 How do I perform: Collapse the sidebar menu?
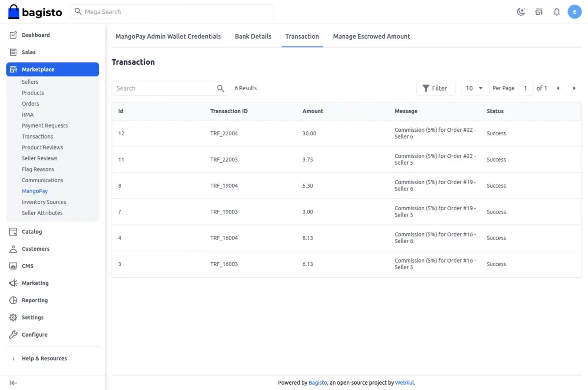pyautogui.click(x=13, y=383)
